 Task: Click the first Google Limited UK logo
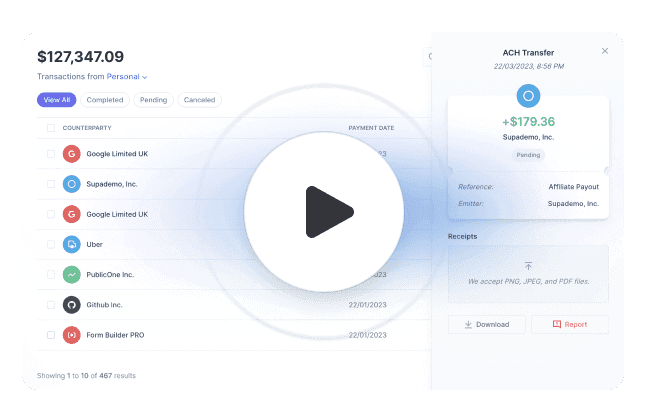pyautogui.click(x=71, y=154)
